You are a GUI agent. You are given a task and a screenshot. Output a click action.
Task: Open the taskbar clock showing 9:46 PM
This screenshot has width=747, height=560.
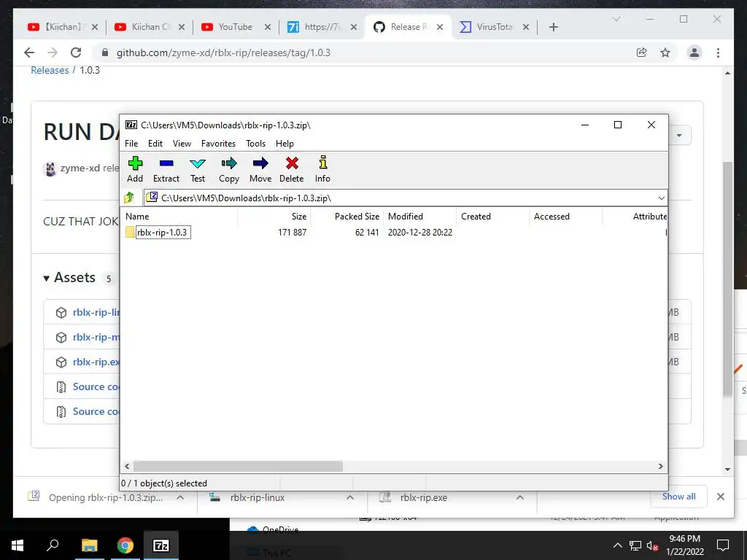coord(684,545)
